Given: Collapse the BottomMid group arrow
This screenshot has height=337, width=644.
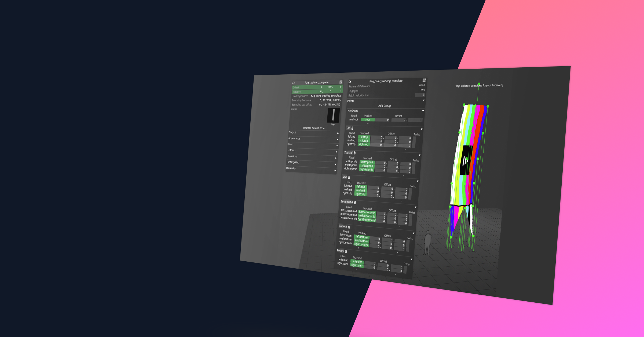Looking at the screenshot, I should point(416,207).
